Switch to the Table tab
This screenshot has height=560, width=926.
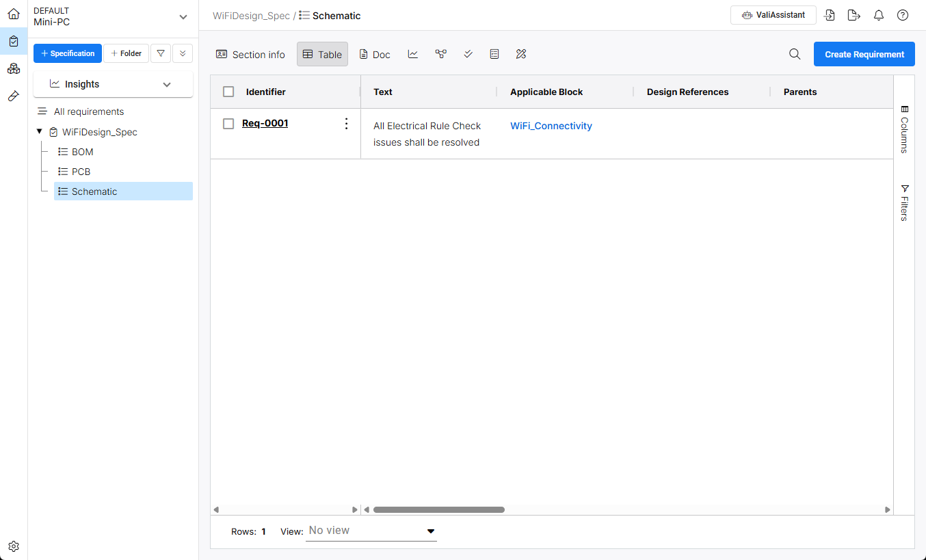(322, 54)
